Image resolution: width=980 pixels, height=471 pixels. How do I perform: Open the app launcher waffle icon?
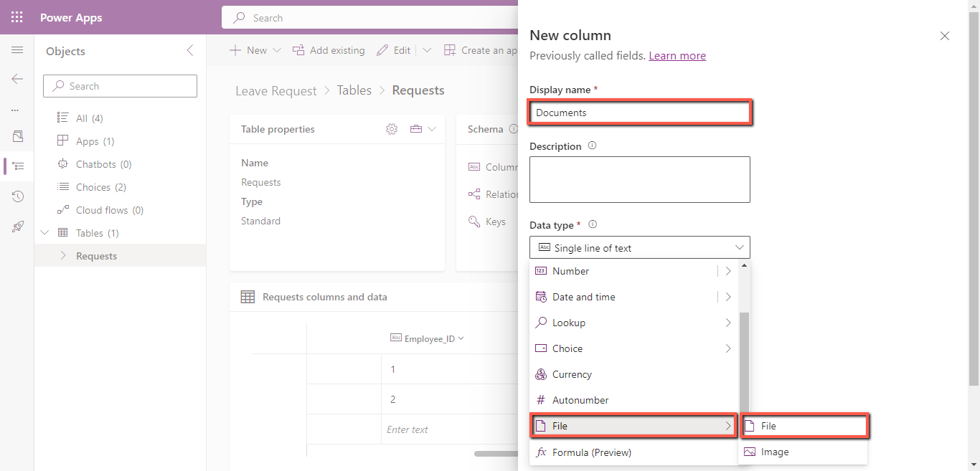tap(17, 17)
